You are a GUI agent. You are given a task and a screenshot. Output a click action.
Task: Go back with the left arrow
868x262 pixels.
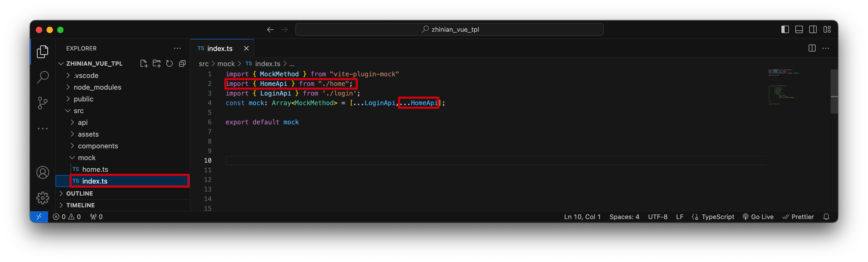(x=270, y=30)
